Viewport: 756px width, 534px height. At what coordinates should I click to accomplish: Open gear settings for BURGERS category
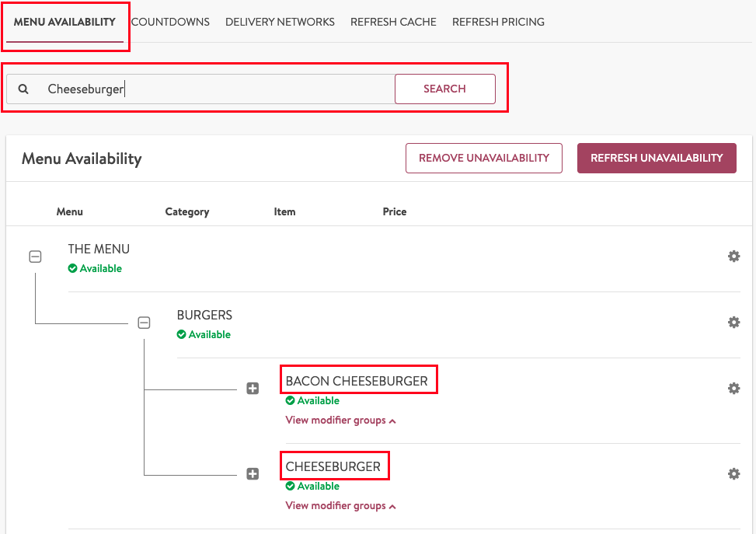[x=733, y=323]
